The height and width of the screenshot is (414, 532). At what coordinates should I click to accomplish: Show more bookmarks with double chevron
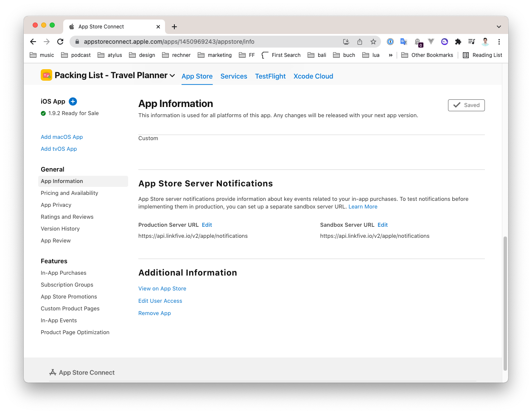391,55
